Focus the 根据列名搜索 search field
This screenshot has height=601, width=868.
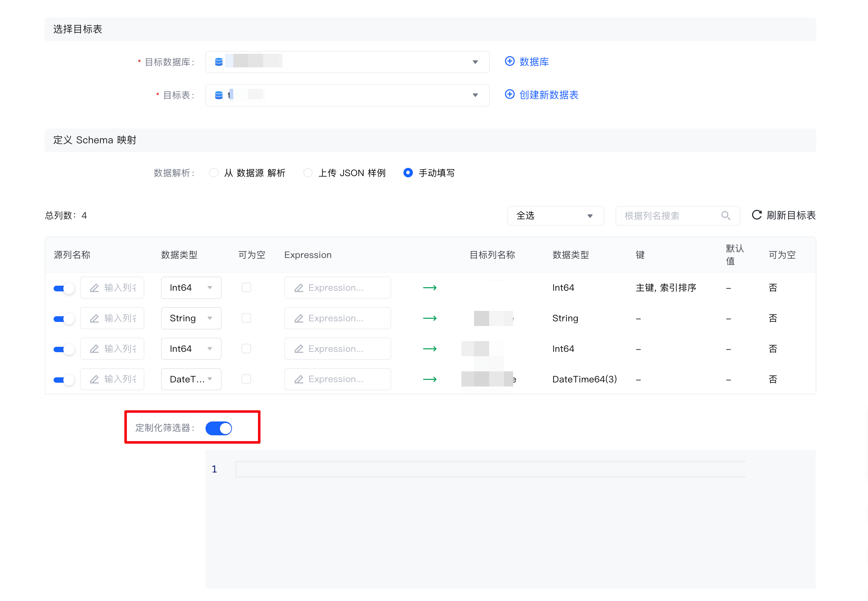tap(677, 215)
